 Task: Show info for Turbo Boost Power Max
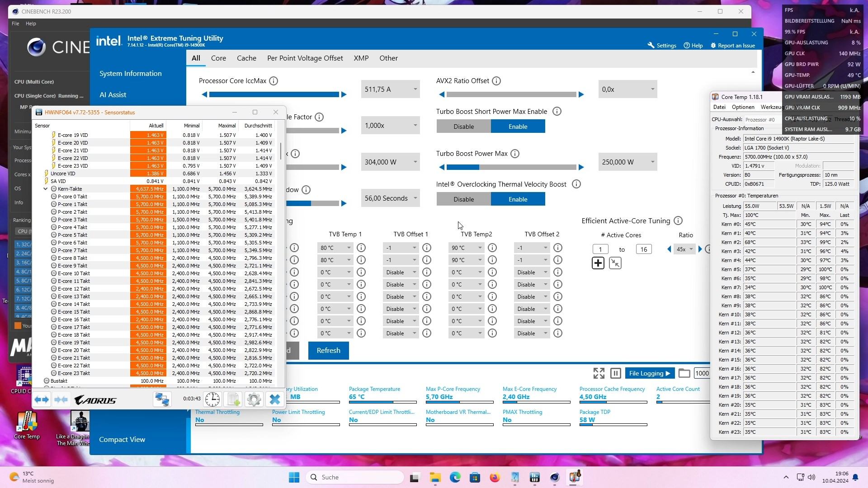pyautogui.click(x=515, y=154)
